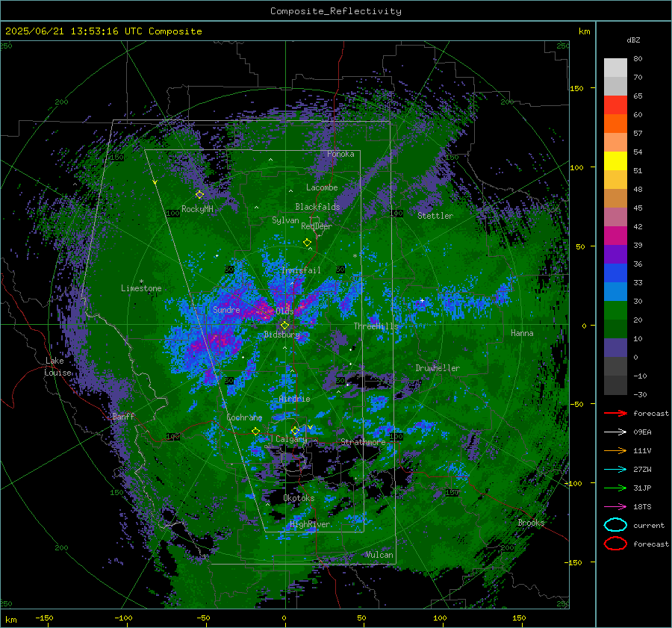Click the ThreeHills label
The height and width of the screenshot is (628, 672).
pos(376,326)
